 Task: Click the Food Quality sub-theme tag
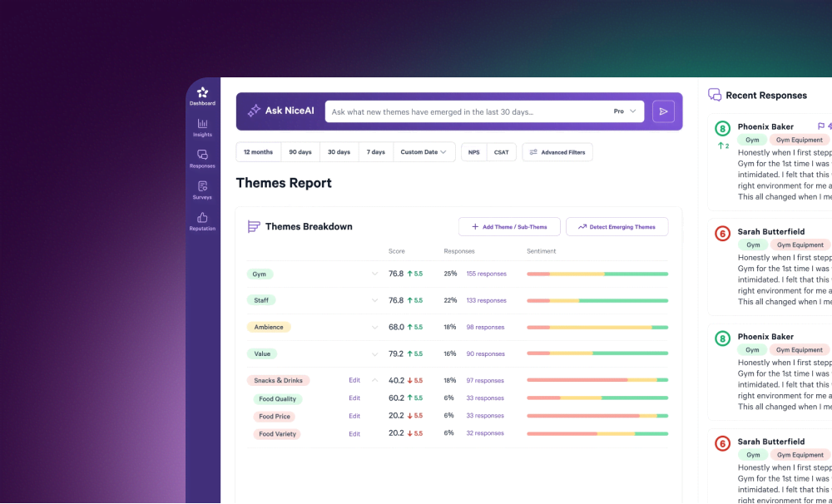coord(278,399)
